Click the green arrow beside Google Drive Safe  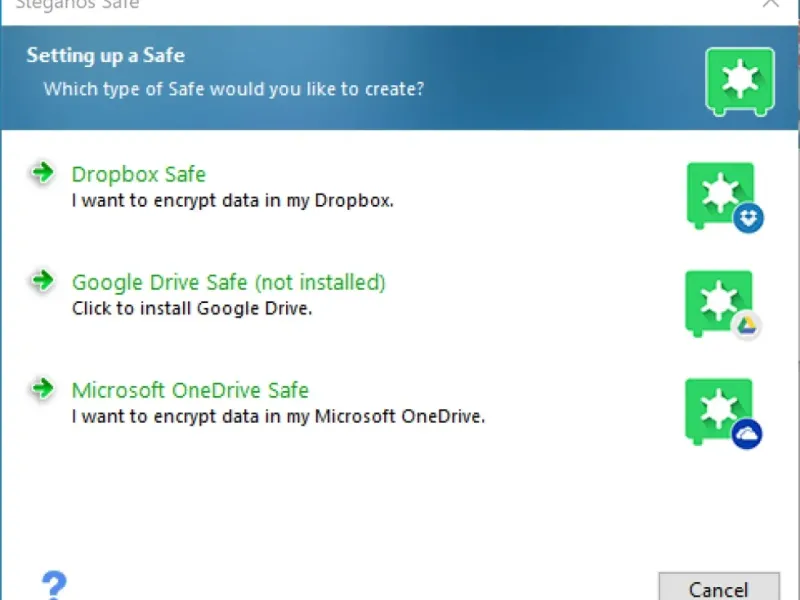(x=41, y=281)
